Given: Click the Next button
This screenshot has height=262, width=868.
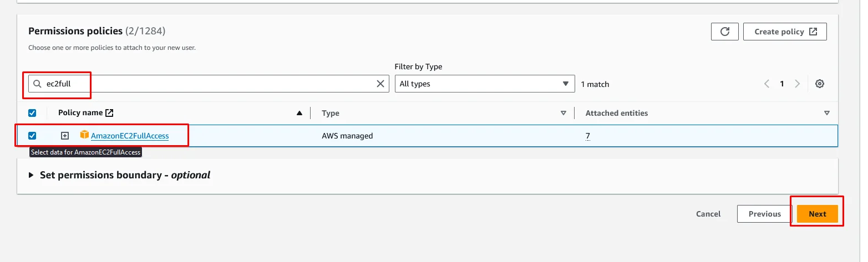Looking at the screenshot, I should (x=818, y=214).
